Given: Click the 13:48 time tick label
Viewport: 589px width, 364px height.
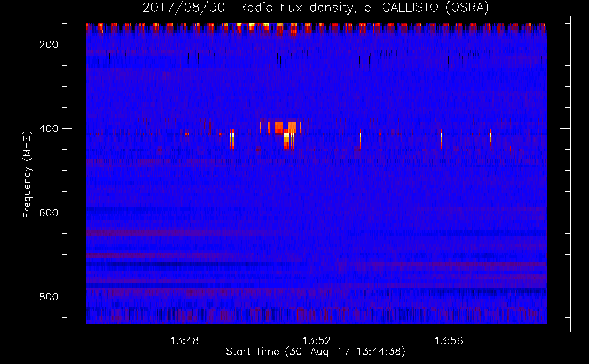Looking at the screenshot, I should coord(185,341).
